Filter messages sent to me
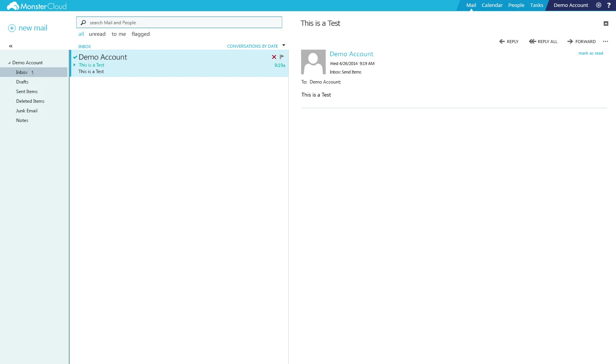The image size is (616, 364). pyautogui.click(x=119, y=34)
